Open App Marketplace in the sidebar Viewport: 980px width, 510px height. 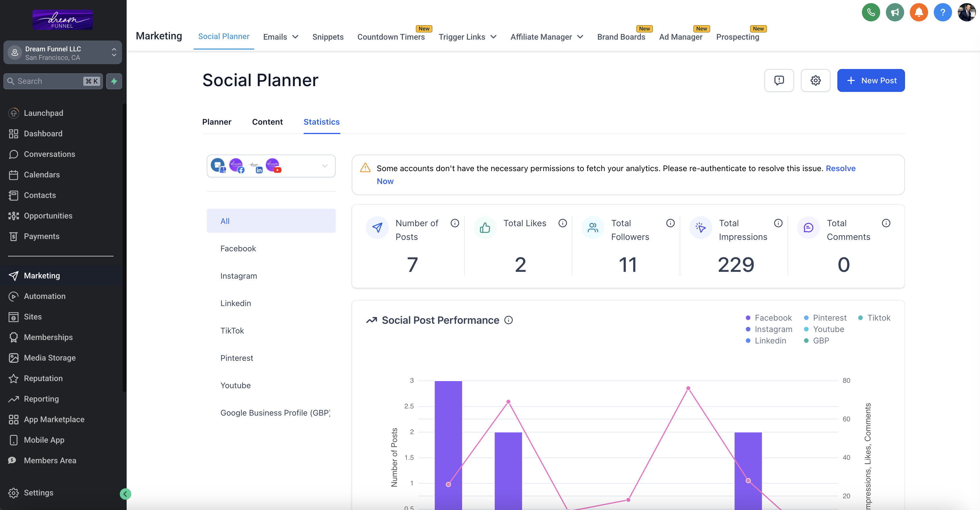54,419
